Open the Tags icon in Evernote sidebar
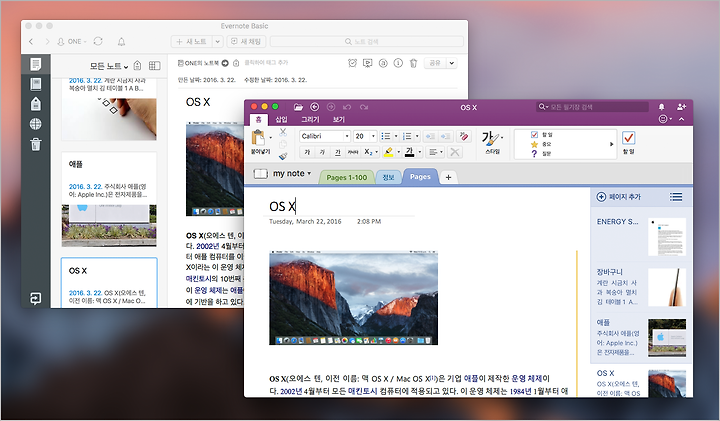 click(36, 104)
